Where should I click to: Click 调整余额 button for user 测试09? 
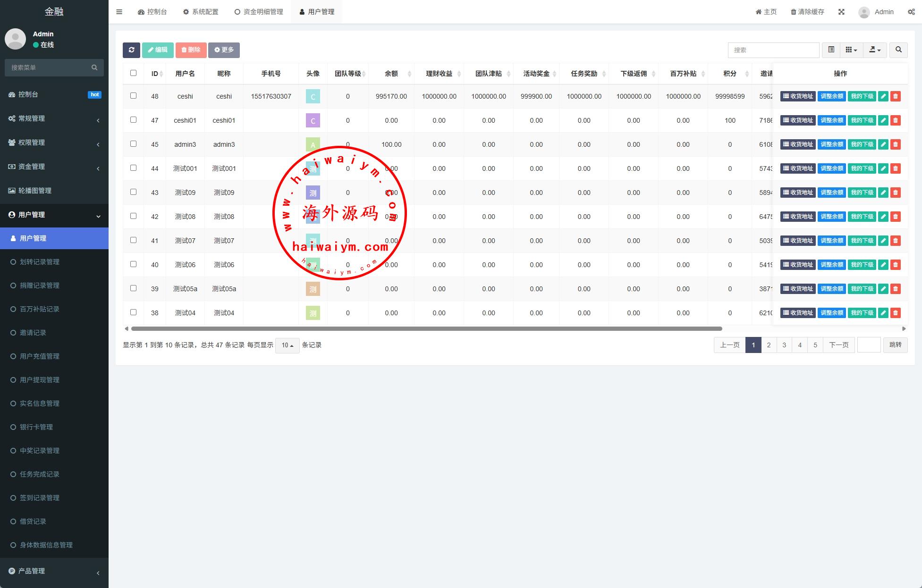(831, 193)
